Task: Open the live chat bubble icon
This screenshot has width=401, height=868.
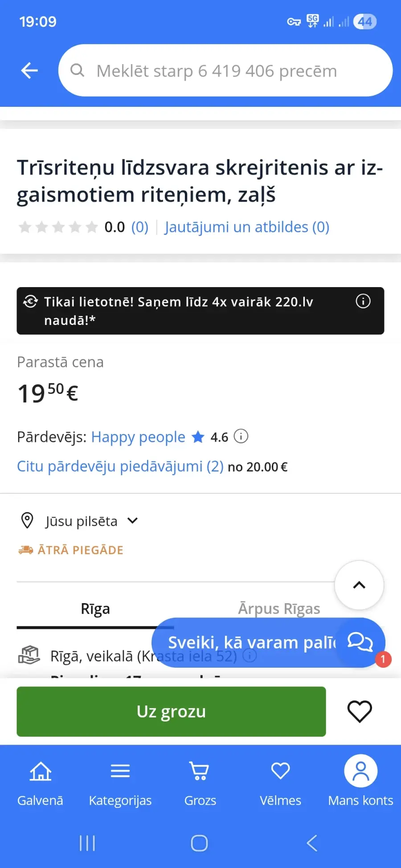Action: [360, 642]
